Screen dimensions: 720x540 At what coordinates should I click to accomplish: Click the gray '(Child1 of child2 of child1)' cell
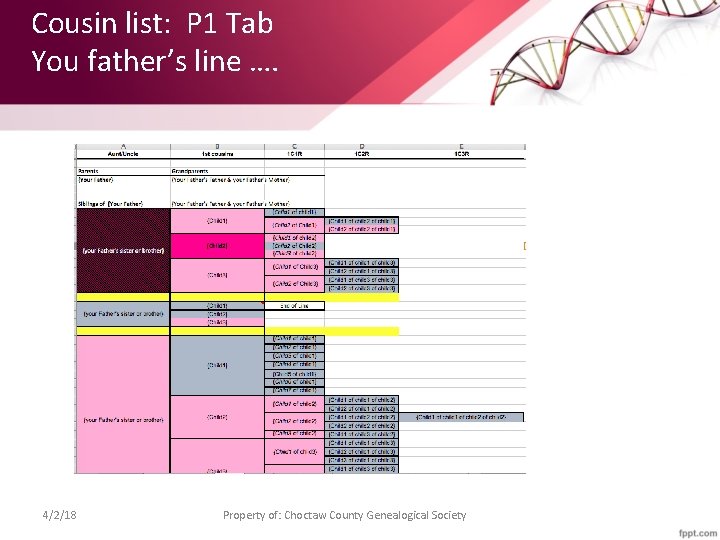(362, 221)
